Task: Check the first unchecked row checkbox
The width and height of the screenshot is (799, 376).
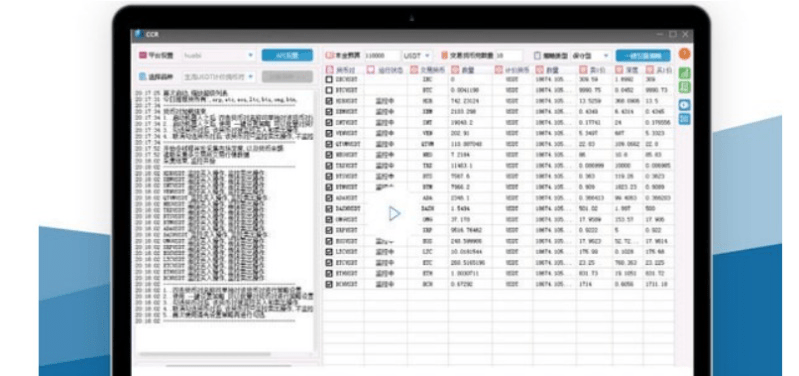Action: (329, 80)
